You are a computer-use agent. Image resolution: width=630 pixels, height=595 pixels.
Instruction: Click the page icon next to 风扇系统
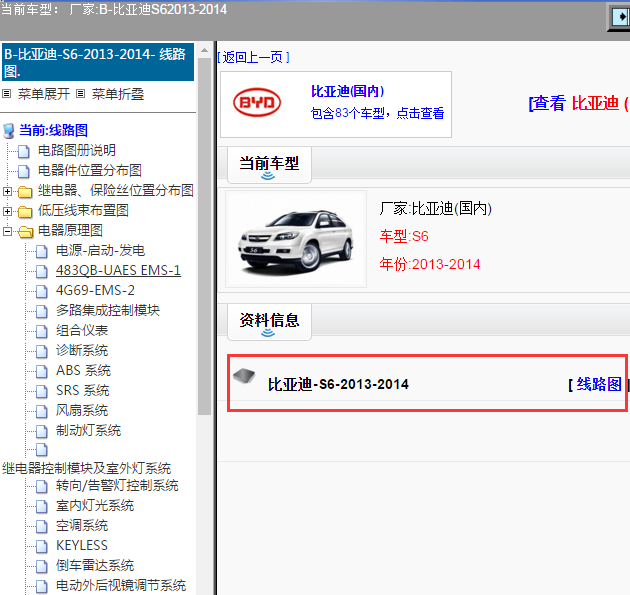pyautogui.click(x=42, y=411)
